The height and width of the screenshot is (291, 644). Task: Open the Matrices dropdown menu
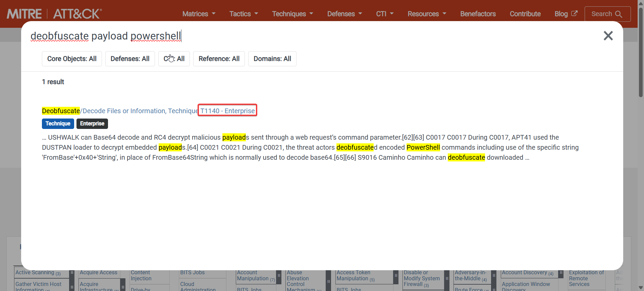click(x=199, y=14)
